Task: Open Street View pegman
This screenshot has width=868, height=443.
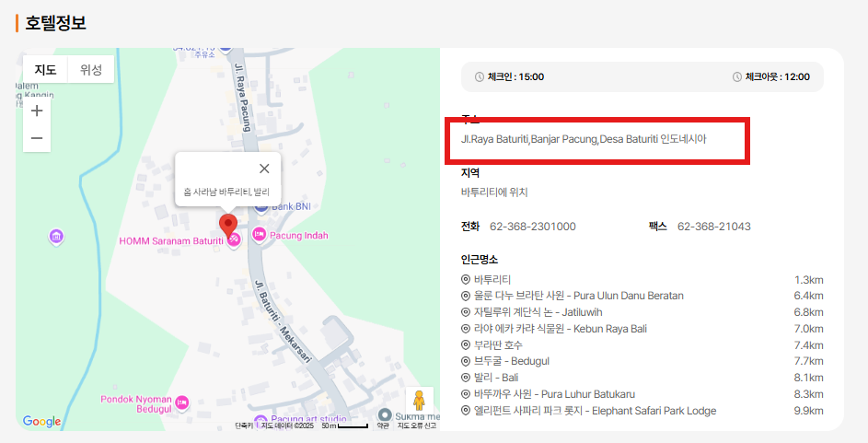Action: [419, 401]
